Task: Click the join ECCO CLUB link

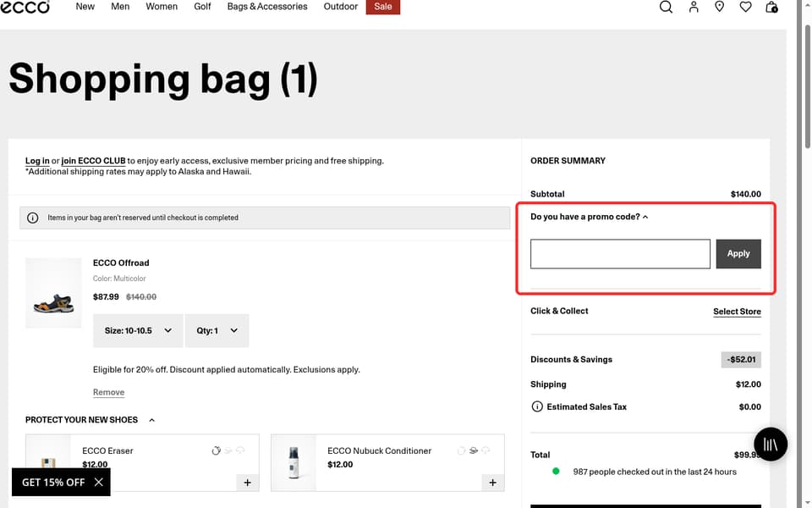Action: click(x=93, y=161)
